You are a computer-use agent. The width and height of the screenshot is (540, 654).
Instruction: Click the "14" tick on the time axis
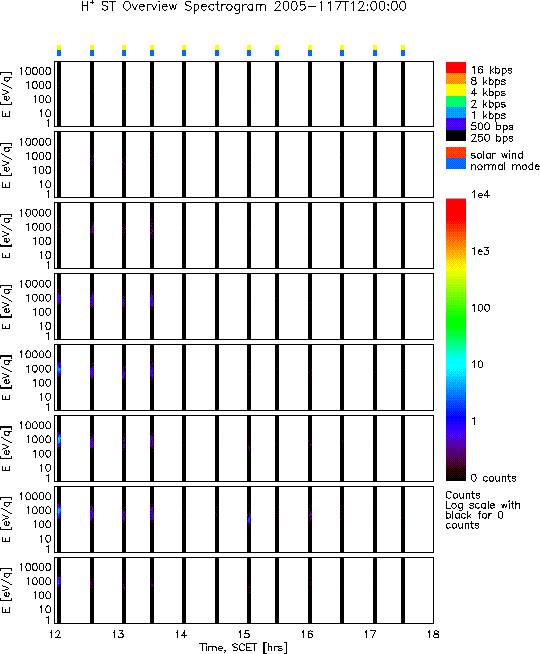pyautogui.click(x=181, y=634)
